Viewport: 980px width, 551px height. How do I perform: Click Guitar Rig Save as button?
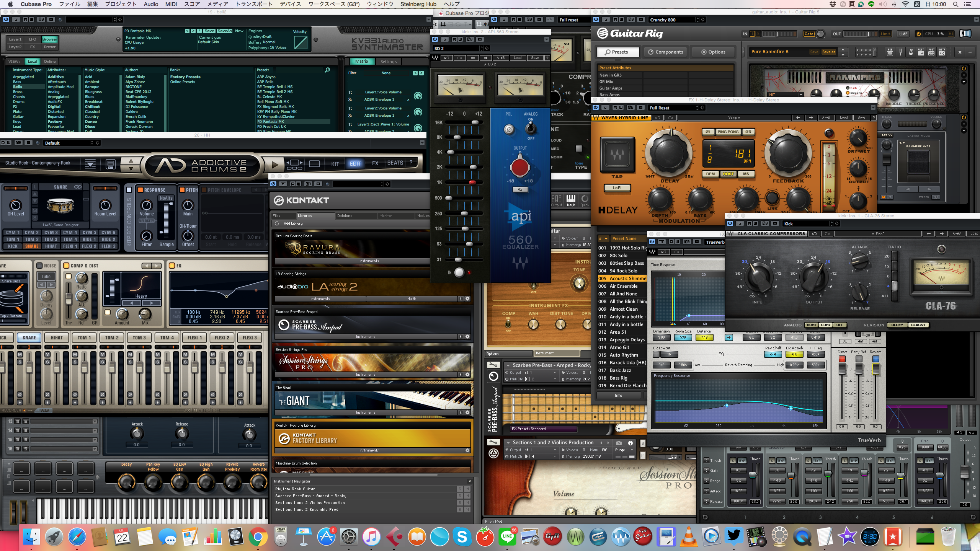click(828, 52)
